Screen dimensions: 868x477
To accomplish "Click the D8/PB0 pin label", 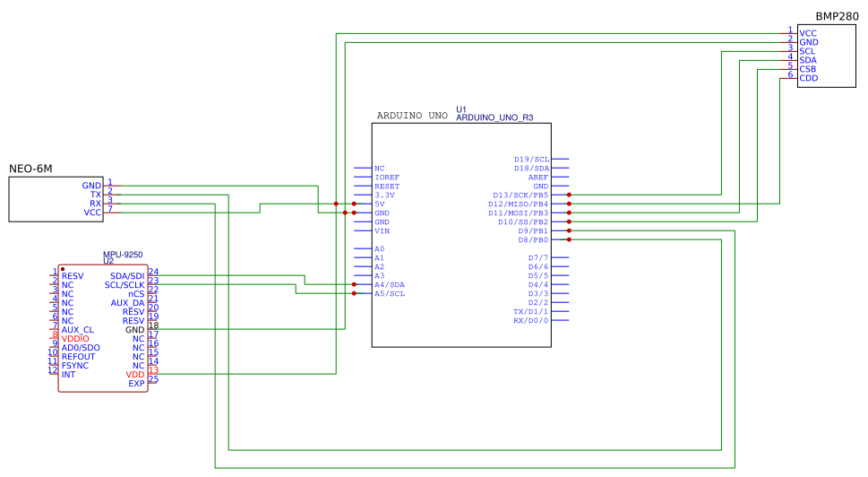I will (x=533, y=240).
